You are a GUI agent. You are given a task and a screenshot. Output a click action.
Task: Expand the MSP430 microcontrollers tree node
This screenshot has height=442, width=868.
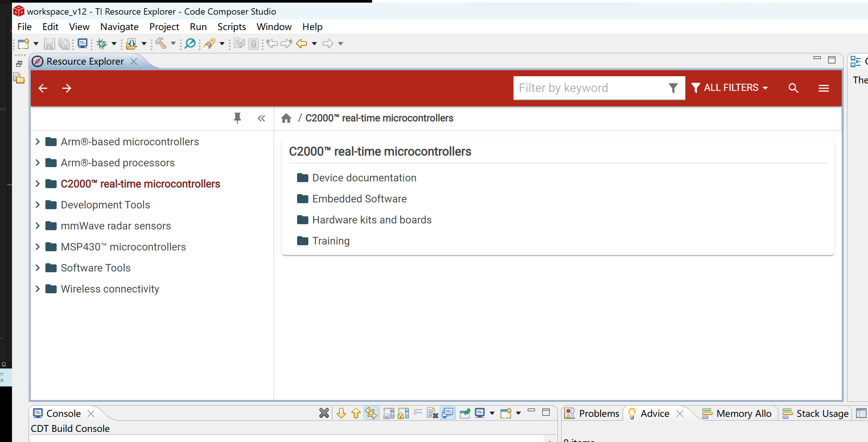tap(38, 247)
